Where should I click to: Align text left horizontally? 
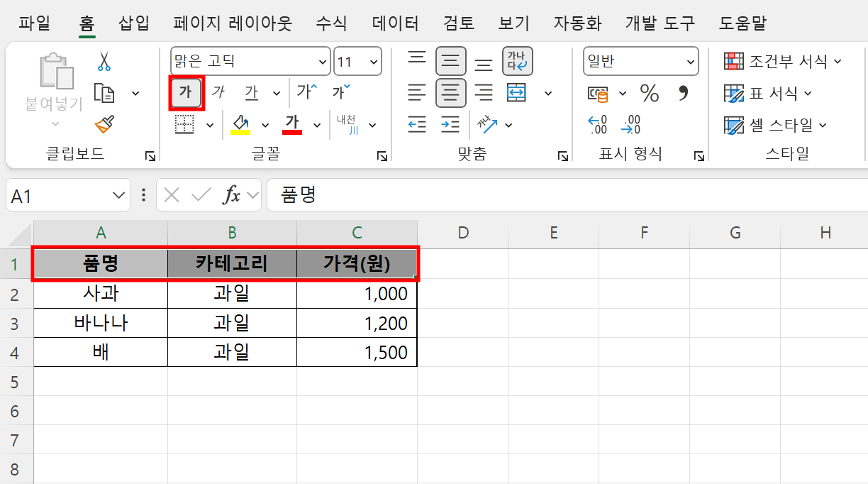point(417,93)
